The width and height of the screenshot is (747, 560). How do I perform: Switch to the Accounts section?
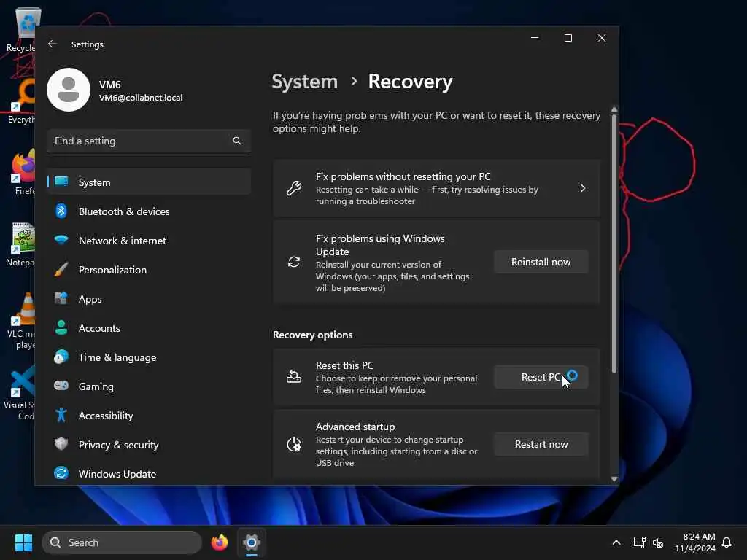(x=149, y=327)
